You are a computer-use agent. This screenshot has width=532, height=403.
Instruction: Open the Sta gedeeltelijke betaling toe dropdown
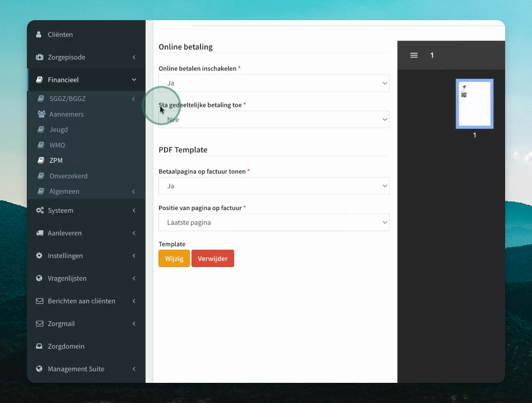[x=274, y=119]
